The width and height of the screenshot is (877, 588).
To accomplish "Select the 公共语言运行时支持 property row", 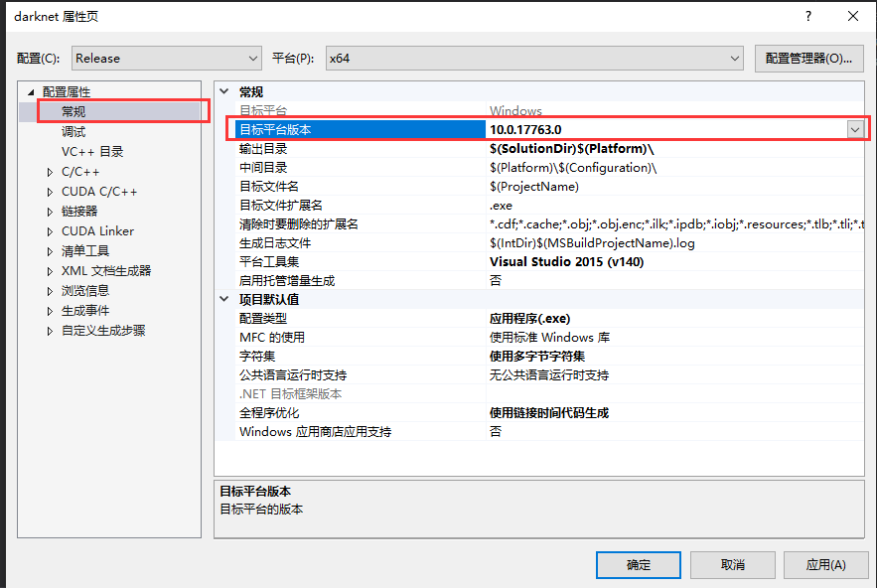I will (549, 375).
